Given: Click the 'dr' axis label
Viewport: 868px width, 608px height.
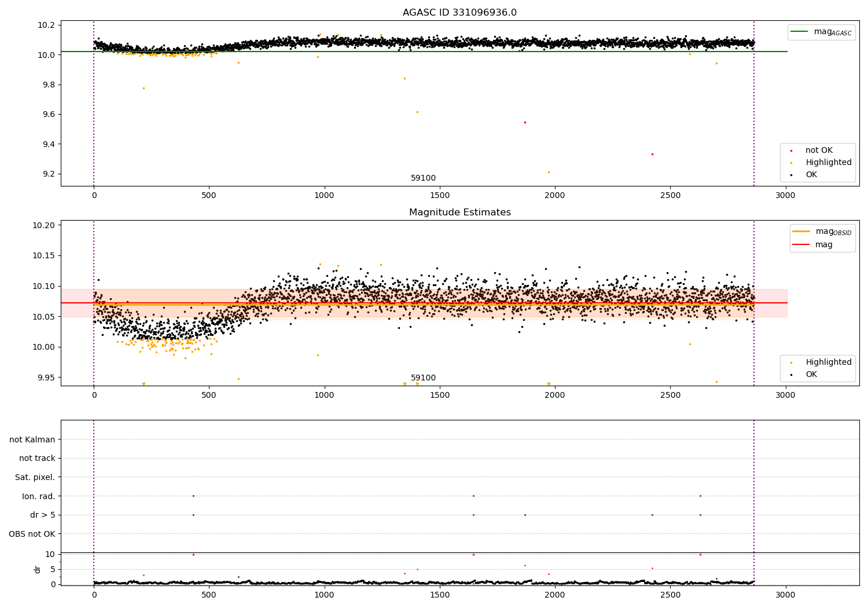Looking at the screenshot, I should tap(38, 569).
